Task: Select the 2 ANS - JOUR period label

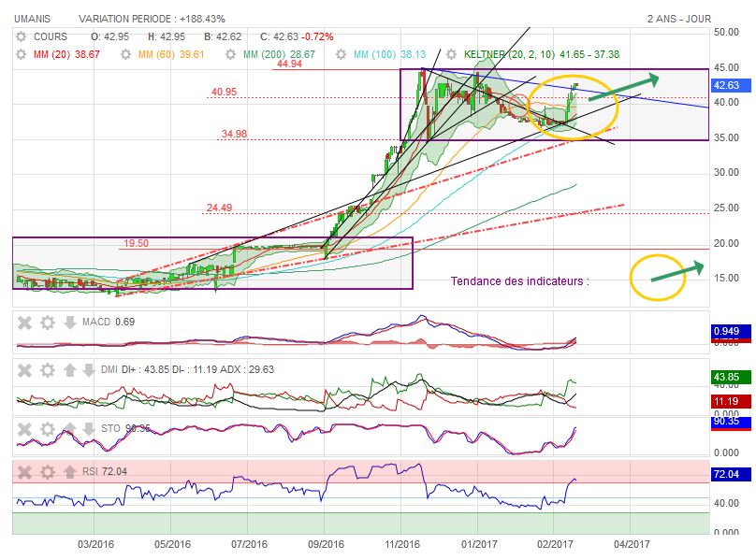Action: coord(679,19)
